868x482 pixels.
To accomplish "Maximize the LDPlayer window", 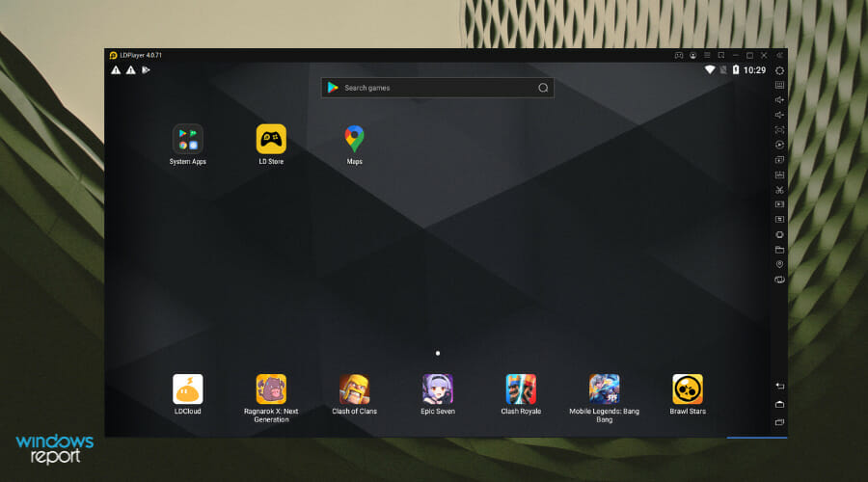I will [x=749, y=55].
